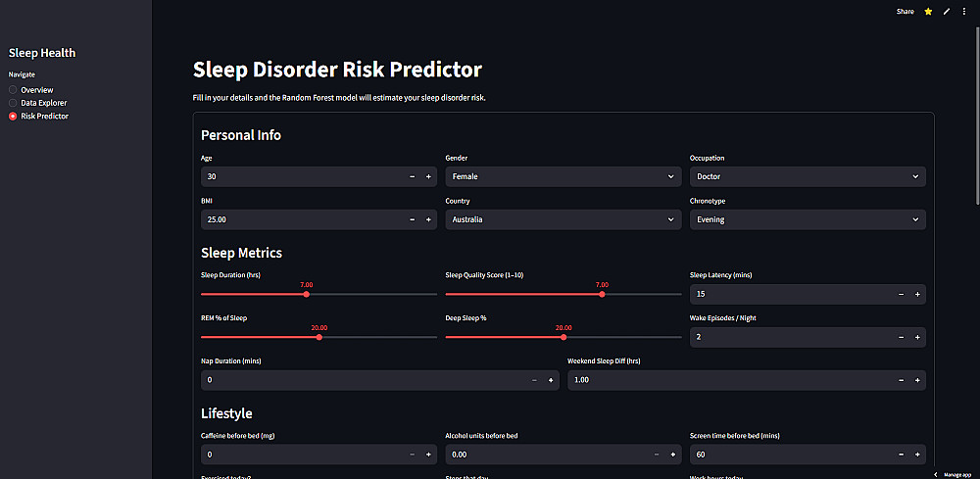Increase Caffeine before bed with plus
Viewport: 980px width, 479px height.
(x=429, y=455)
